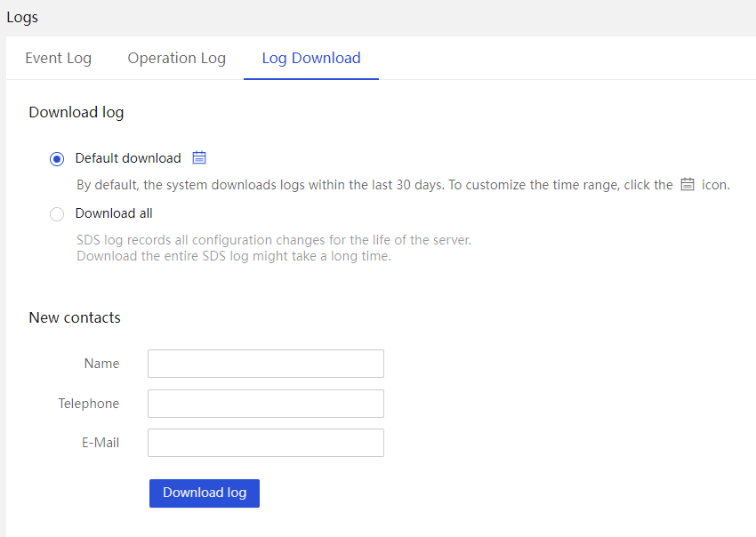The image size is (756, 537).
Task: Click the blue Download log button
Action: [205, 493]
